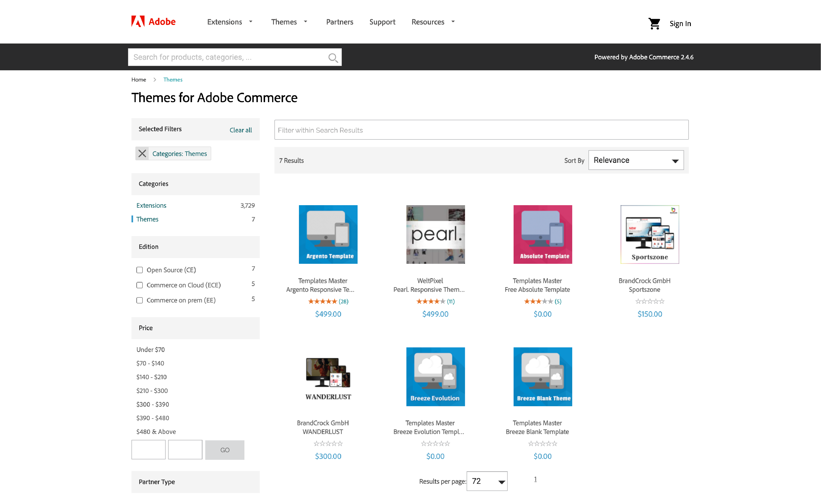This screenshot has width=821, height=504.
Task: Enable Commerce on prem (EE) checkbox
Action: [x=139, y=300]
